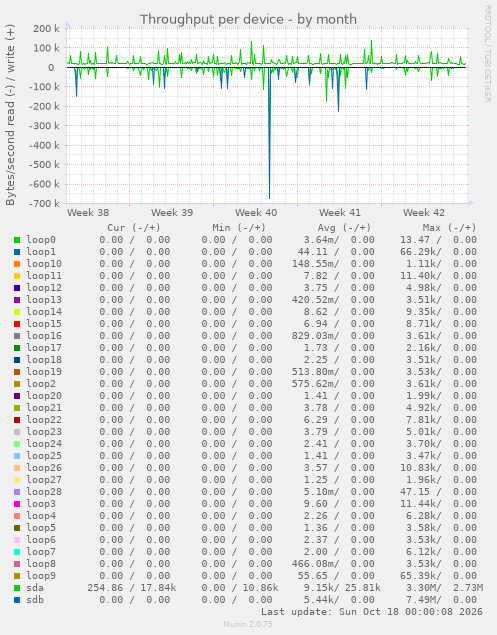497x635 pixels.
Task: Click the 'loop14' legend label
Action: [44, 312]
